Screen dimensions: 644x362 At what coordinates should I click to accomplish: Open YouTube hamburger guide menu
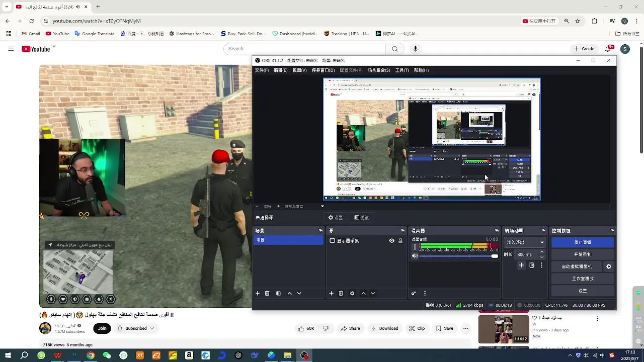(x=11, y=49)
